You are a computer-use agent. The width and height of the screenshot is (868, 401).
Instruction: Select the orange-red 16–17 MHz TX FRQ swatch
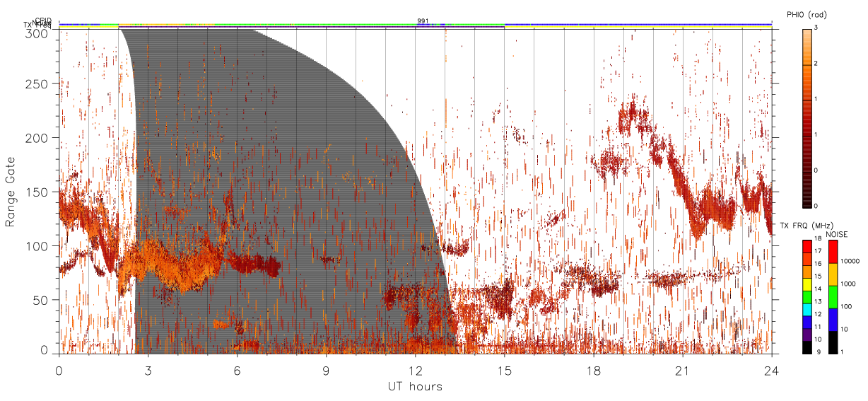pyautogui.click(x=807, y=259)
